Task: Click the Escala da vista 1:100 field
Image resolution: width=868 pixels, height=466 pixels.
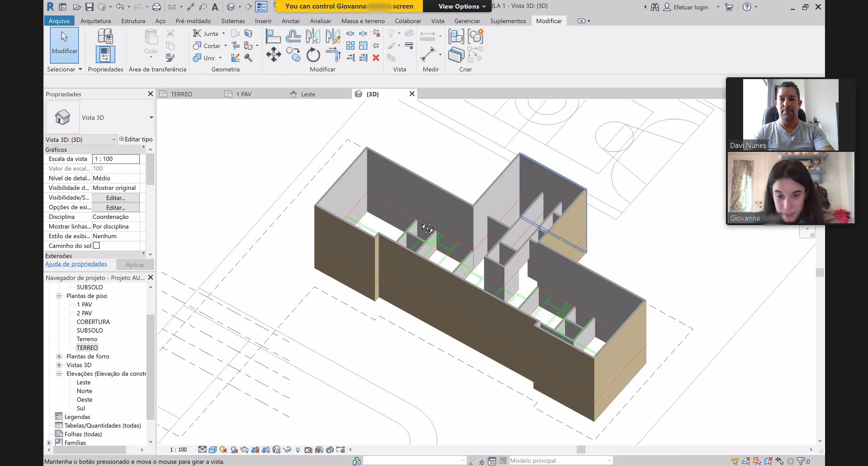Action: coord(116,159)
